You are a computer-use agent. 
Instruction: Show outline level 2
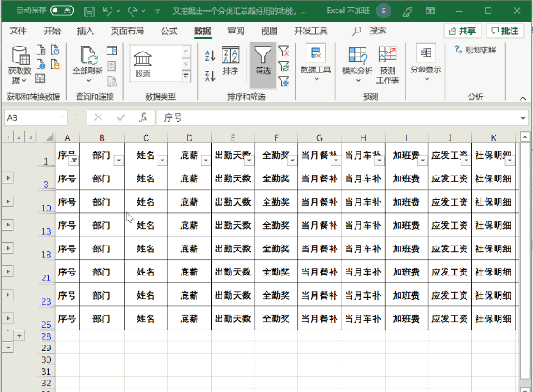(19, 137)
